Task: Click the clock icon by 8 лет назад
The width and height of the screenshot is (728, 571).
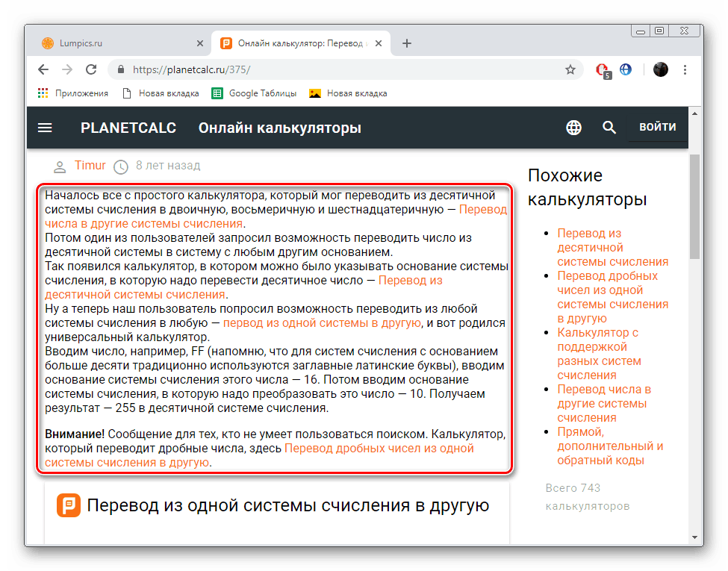Action: 121,166
